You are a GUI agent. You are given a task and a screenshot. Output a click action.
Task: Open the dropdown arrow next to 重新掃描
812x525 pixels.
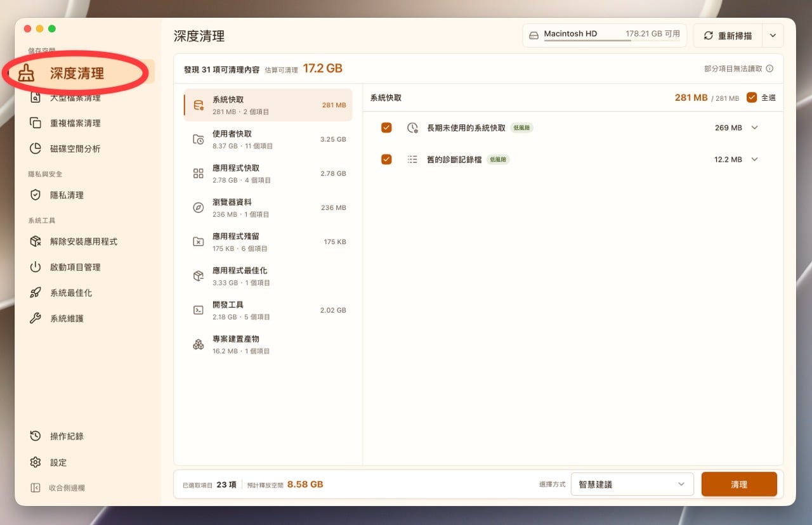[x=773, y=36]
